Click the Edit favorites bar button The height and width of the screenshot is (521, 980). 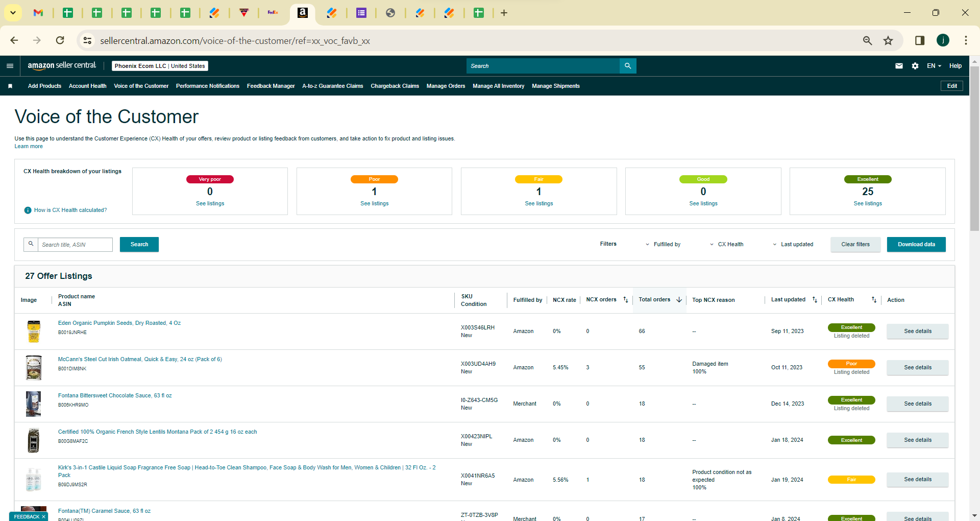pyautogui.click(x=952, y=86)
